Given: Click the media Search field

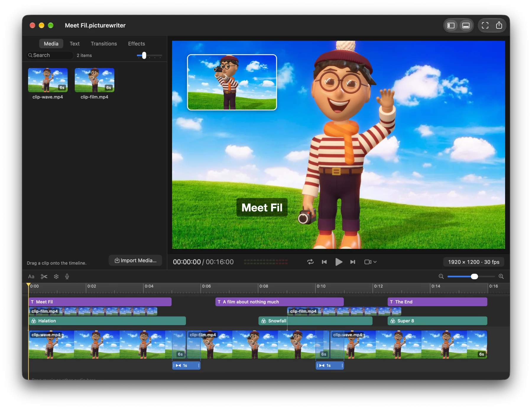Looking at the screenshot, I should click(50, 55).
